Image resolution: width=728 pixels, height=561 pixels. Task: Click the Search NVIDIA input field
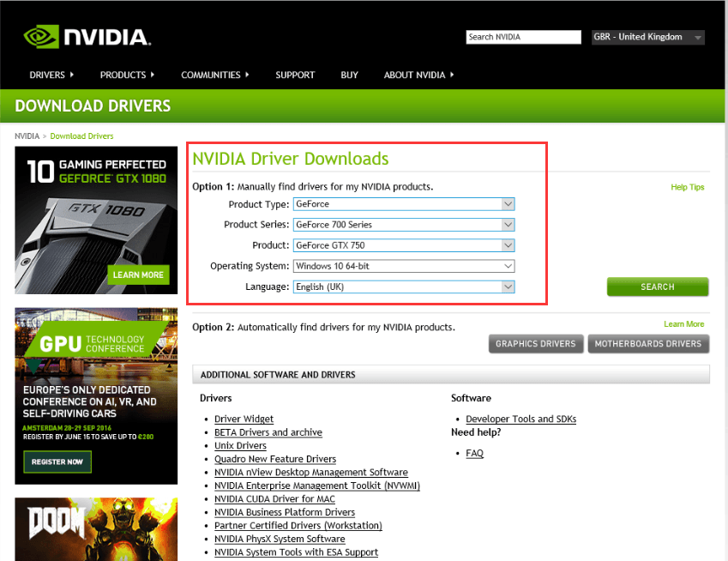523,37
